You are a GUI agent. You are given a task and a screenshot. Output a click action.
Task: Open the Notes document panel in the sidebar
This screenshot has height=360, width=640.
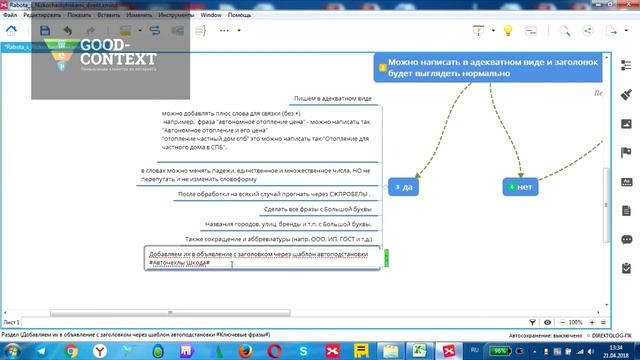pos(626,211)
